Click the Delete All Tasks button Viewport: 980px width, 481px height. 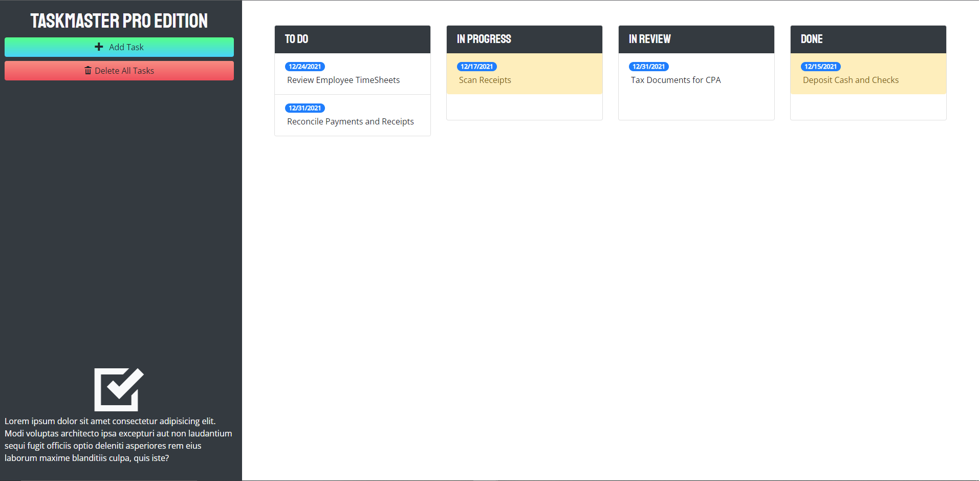(x=119, y=70)
